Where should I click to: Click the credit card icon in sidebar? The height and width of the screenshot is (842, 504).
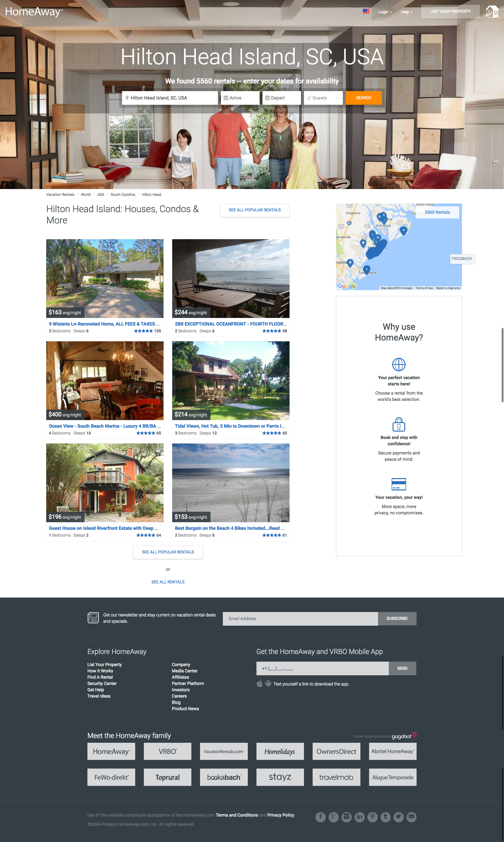399,484
